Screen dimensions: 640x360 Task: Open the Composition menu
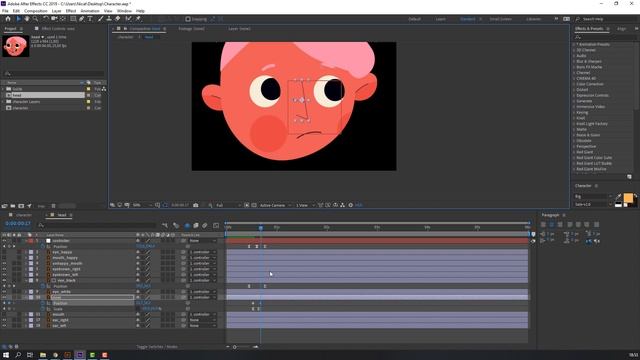click(x=36, y=11)
